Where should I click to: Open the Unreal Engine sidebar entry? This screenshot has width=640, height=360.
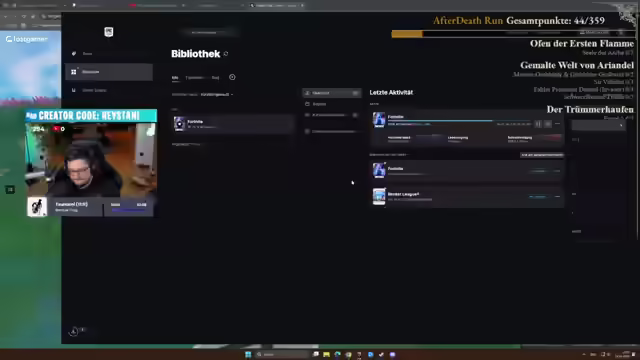click(x=109, y=90)
